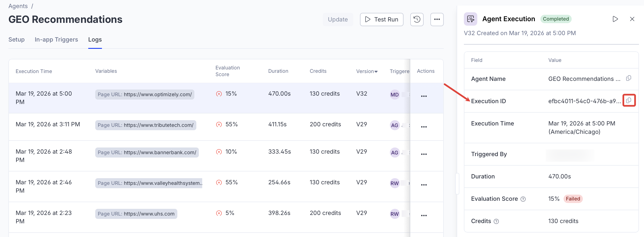Click the Test Run button

coord(381,20)
